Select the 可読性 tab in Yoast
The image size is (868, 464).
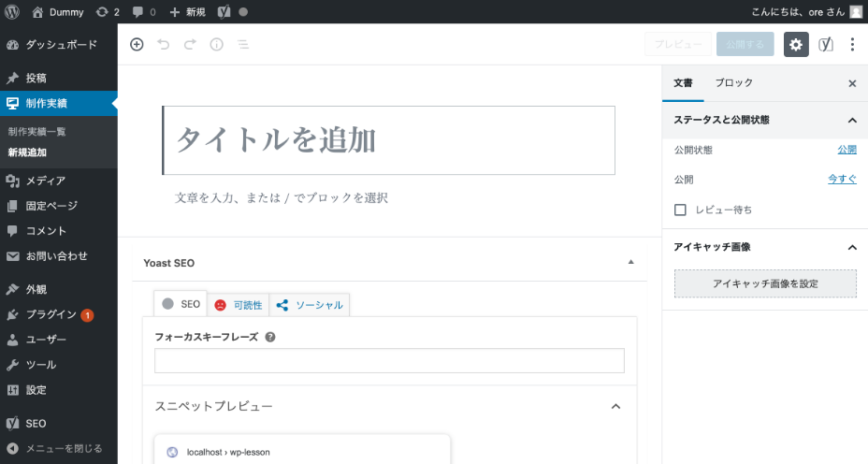(x=239, y=304)
